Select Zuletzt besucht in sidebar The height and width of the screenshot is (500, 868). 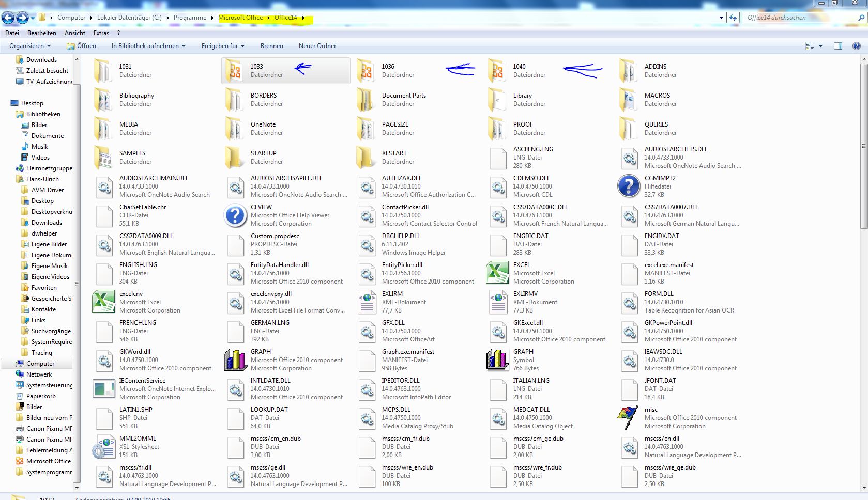coord(47,71)
